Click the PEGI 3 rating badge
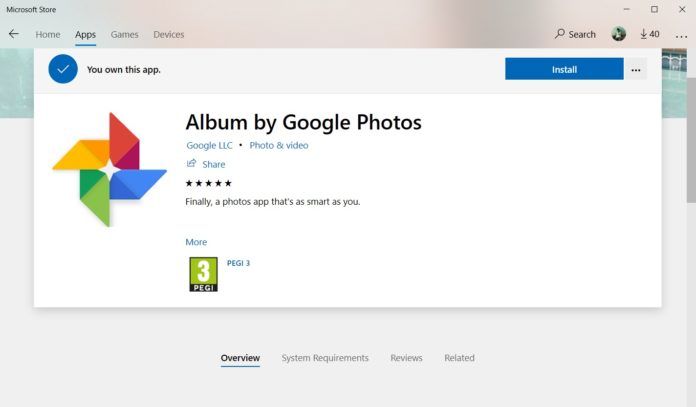The height and width of the screenshot is (407, 696). (203, 274)
